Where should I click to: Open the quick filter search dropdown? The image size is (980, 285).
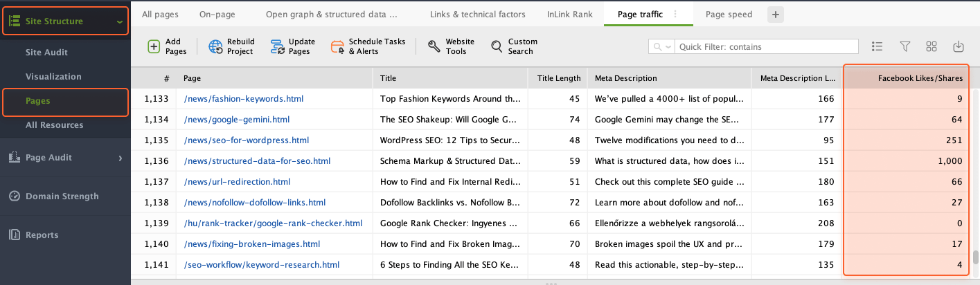[x=661, y=46]
